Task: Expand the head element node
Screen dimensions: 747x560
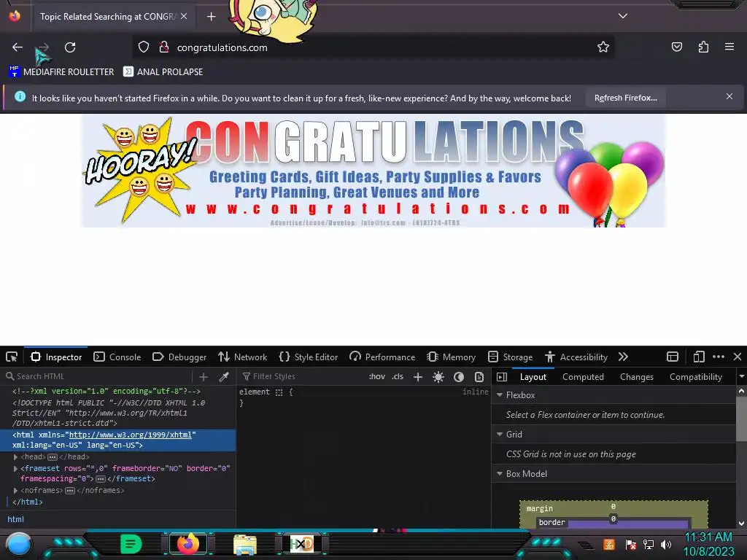Action: pos(16,457)
